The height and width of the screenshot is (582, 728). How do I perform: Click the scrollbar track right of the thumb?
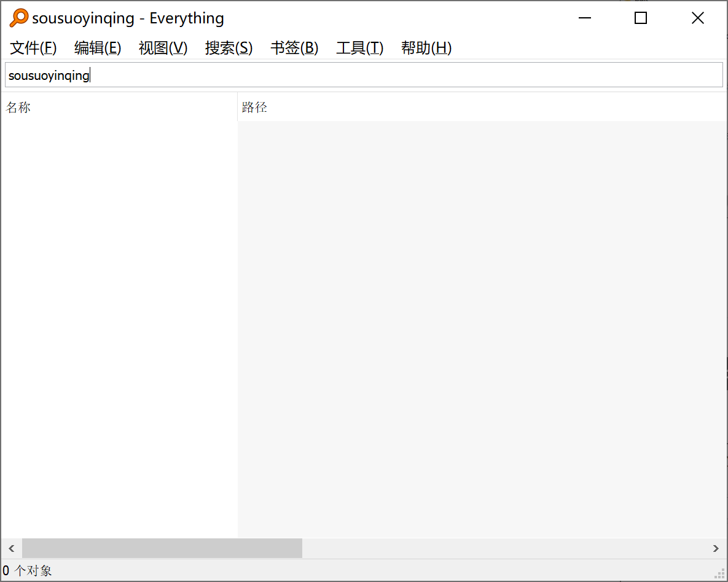[x=504, y=548]
